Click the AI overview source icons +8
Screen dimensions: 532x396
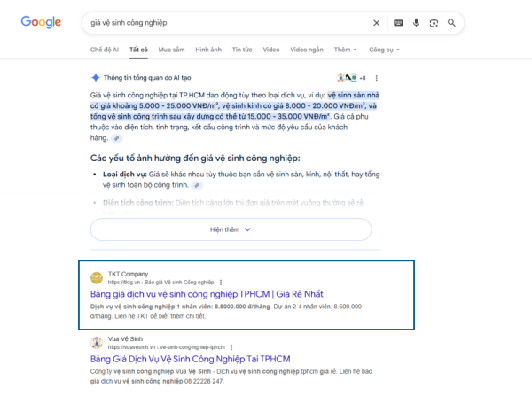351,78
